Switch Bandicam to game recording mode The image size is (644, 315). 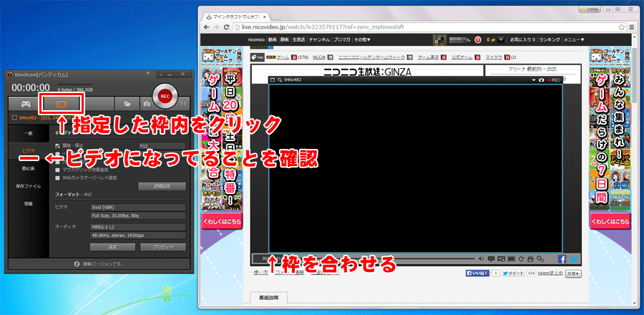[x=26, y=104]
